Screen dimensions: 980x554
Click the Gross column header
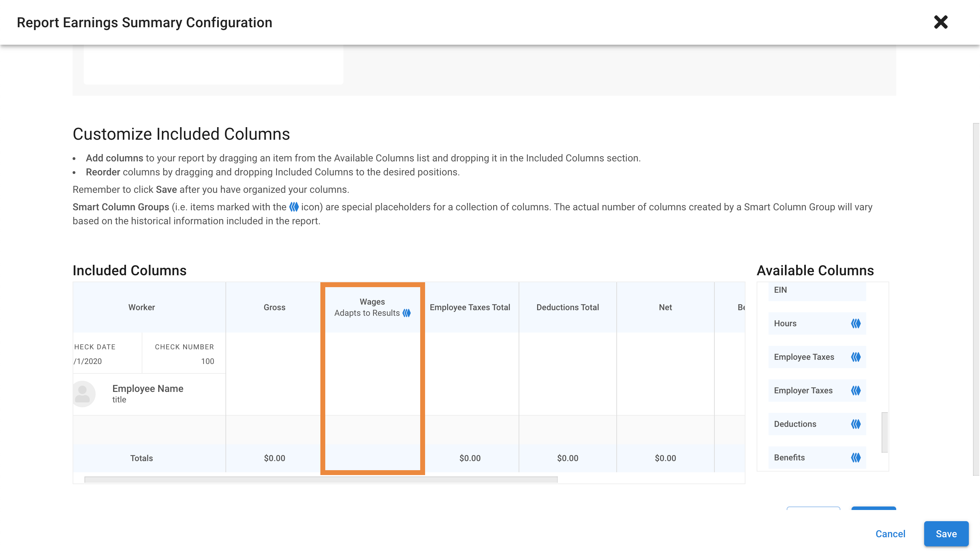pyautogui.click(x=274, y=307)
